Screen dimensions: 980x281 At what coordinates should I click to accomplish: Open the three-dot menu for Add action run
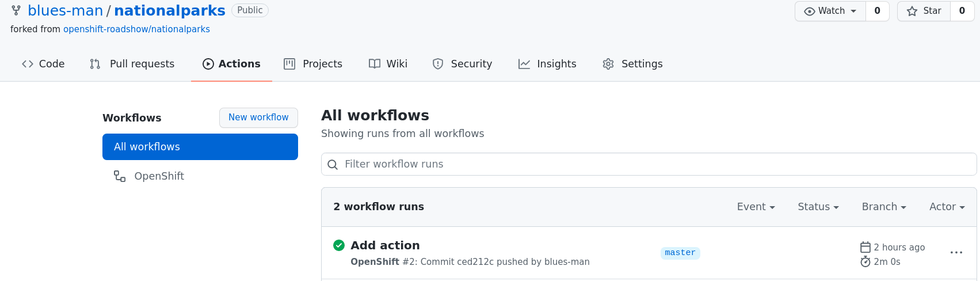pyautogui.click(x=956, y=253)
